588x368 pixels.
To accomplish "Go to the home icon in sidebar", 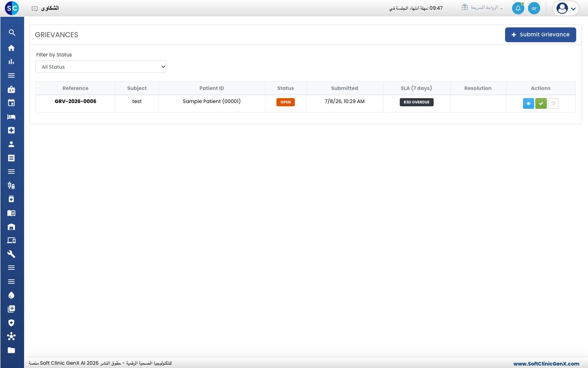I will [11, 48].
